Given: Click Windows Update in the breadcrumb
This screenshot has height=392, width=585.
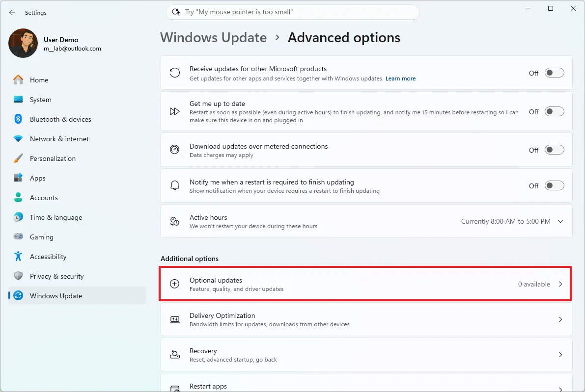Looking at the screenshot, I should (213, 37).
